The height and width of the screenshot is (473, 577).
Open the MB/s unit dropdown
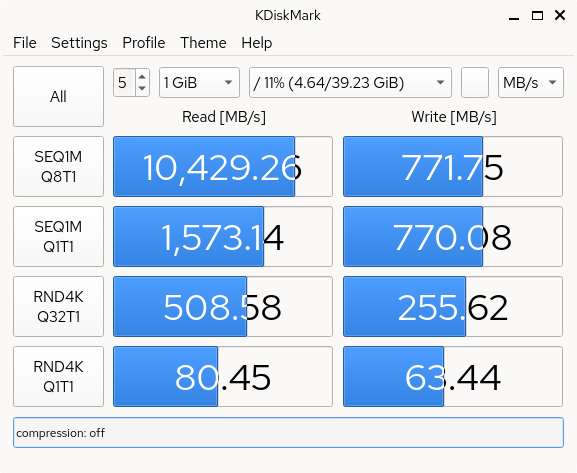(x=531, y=82)
